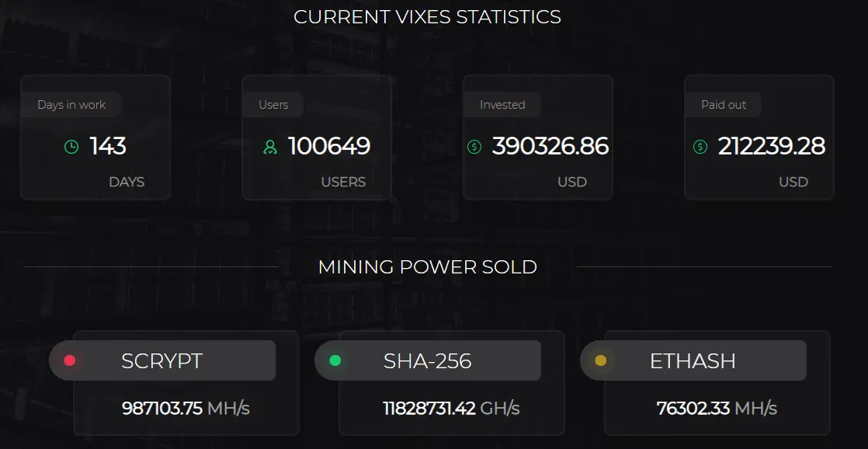Click the yellow dot on ETHASH label
The width and height of the screenshot is (868, 449).
click(x=601, y=360)
